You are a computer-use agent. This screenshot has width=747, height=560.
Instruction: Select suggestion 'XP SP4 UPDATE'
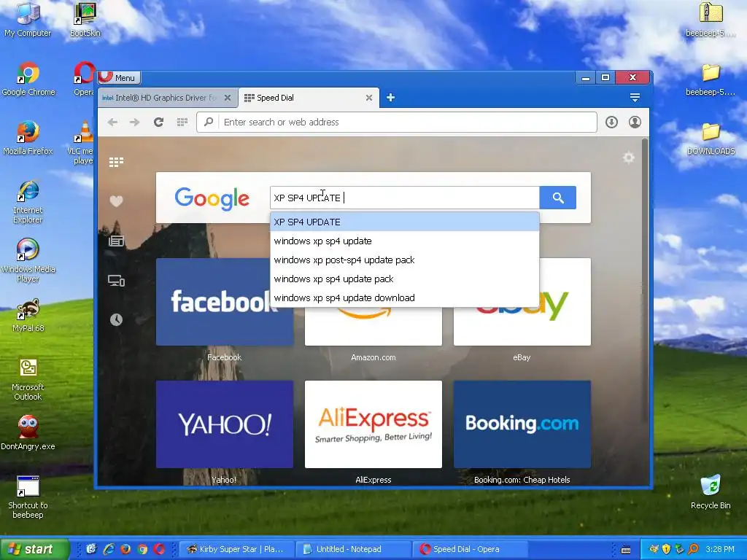[x=404, y=222]
